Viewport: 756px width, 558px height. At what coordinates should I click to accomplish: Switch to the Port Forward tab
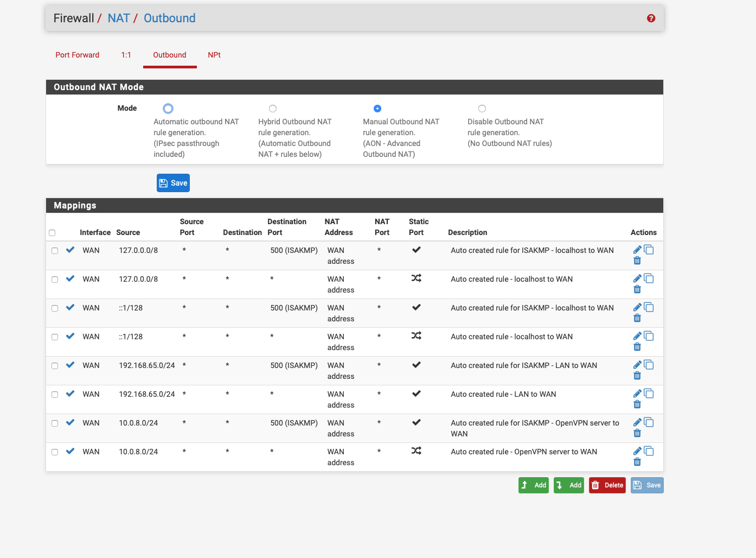click(77, 55)
